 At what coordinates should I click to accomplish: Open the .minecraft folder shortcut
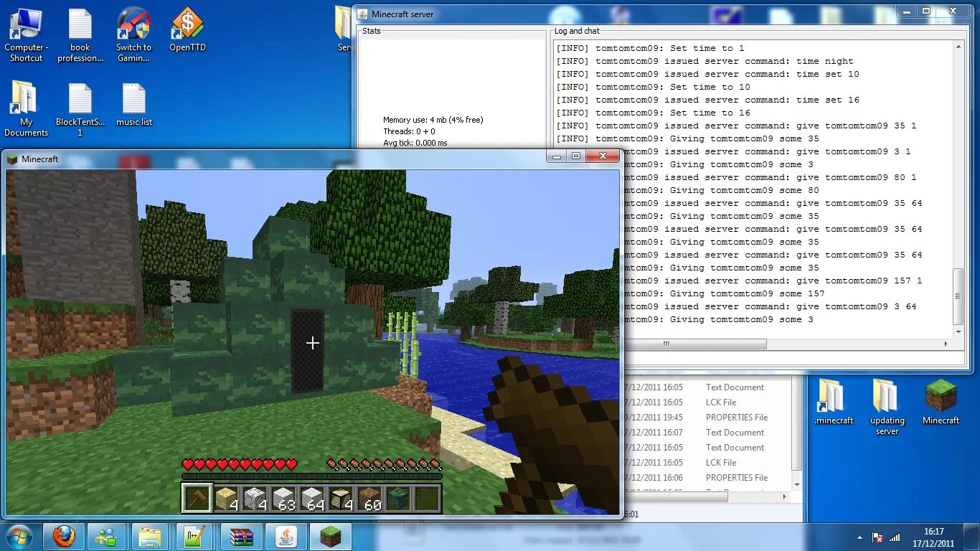[834, 402]
